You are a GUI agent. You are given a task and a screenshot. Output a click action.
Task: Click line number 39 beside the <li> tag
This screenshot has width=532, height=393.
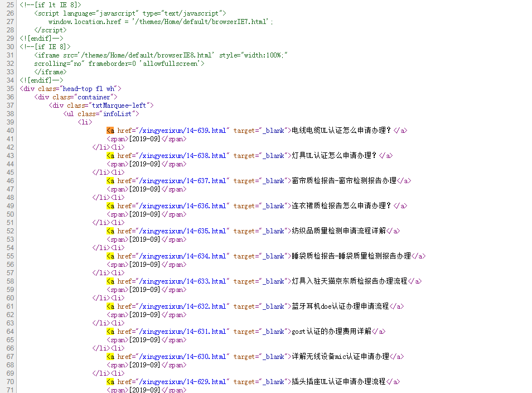coord(10,122)
